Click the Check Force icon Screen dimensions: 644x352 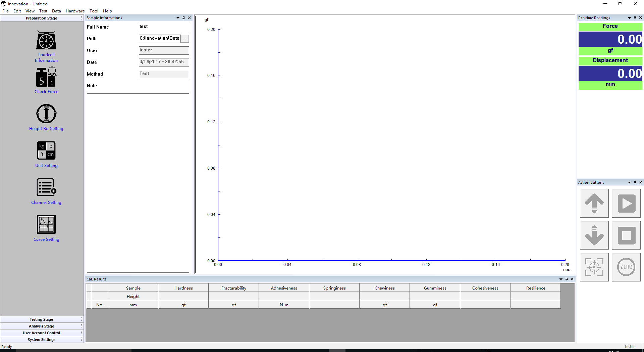46,77
